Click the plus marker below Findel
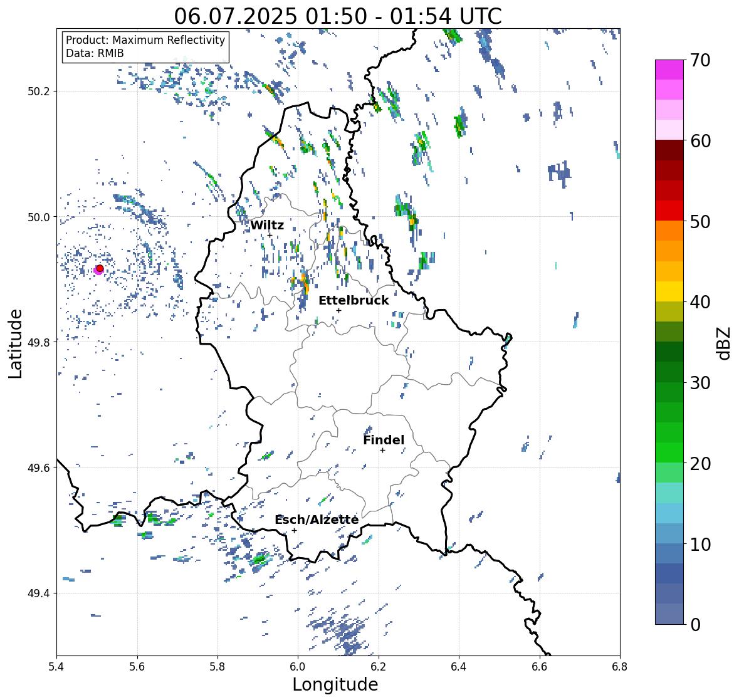 [x=383, y=451]
